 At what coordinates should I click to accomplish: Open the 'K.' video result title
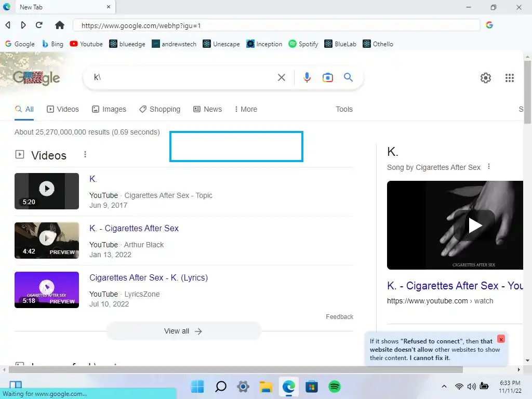pos(93,179)
